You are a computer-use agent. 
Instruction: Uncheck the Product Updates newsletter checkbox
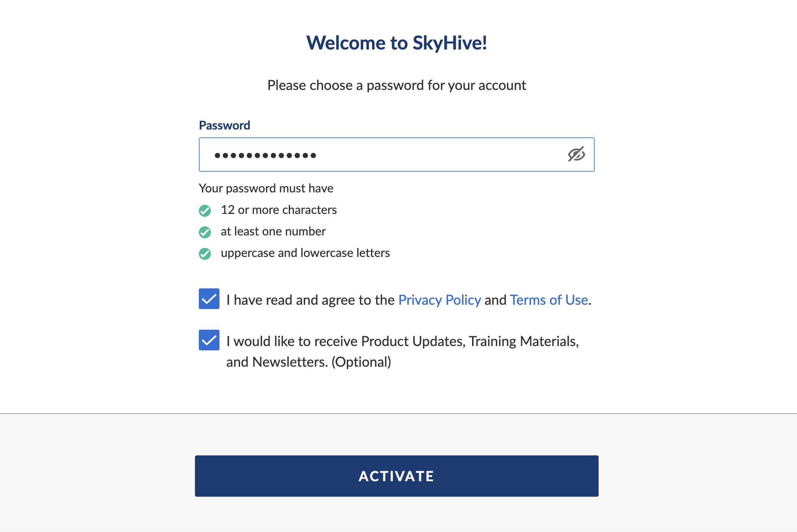click(x=209, y=340)
